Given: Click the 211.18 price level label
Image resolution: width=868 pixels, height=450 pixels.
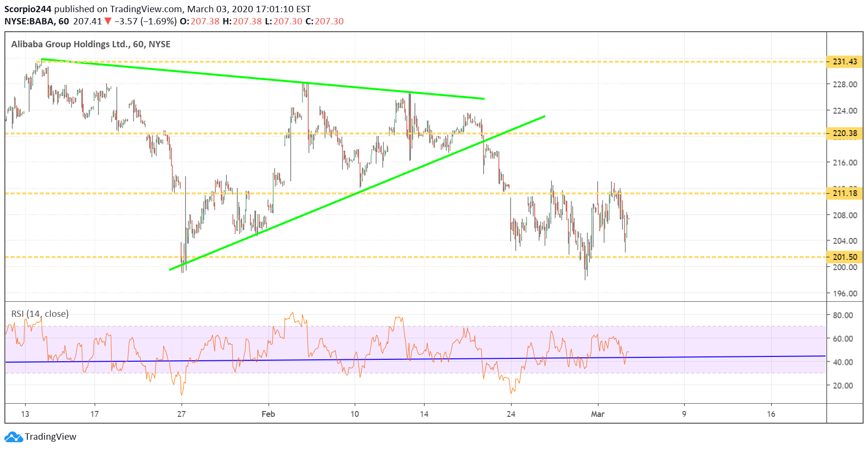Looking at the screenshot, I should point(844,193).
